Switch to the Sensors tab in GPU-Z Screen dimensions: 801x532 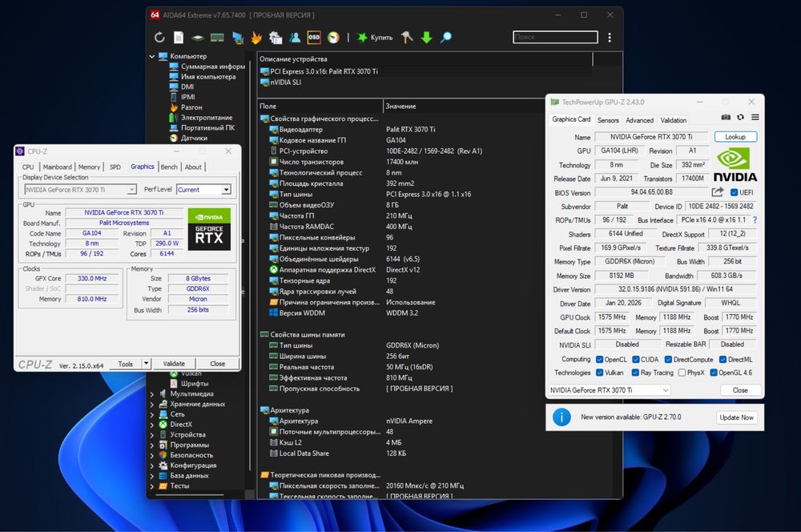pos(608,120)
